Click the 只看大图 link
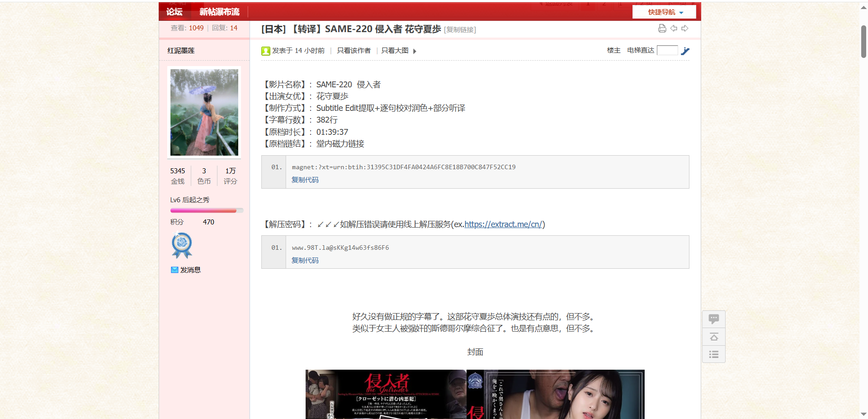868x419 pixels. coord(395,51)
